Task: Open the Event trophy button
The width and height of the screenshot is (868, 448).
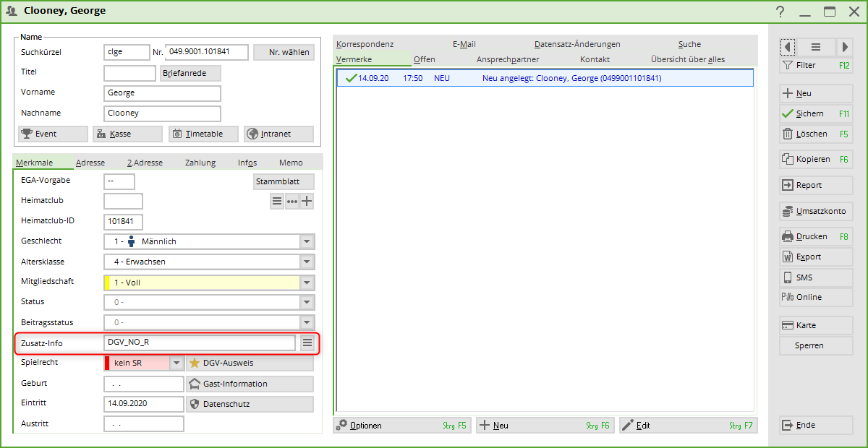Action: coord(53,134)
